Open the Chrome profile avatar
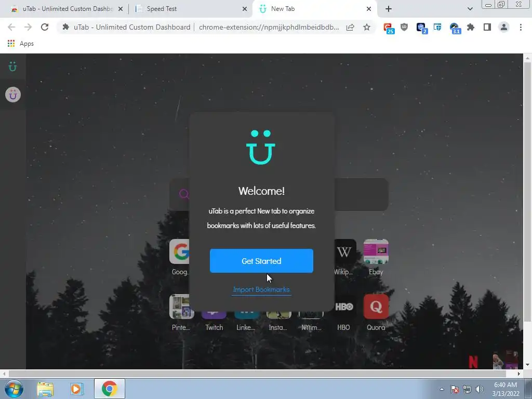The image size is (532, 399). click(x=504, y=27)
